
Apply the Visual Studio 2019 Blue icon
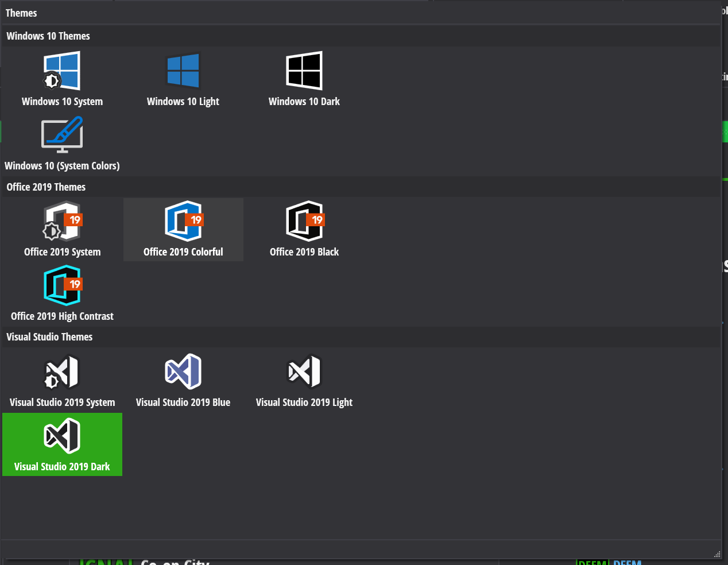tap(183, 372)
